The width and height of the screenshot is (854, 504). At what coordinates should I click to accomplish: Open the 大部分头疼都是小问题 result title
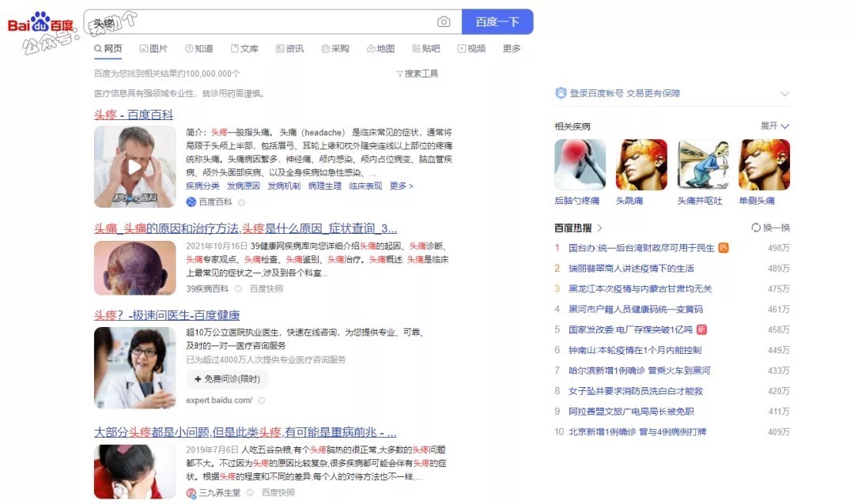(245, 432)
